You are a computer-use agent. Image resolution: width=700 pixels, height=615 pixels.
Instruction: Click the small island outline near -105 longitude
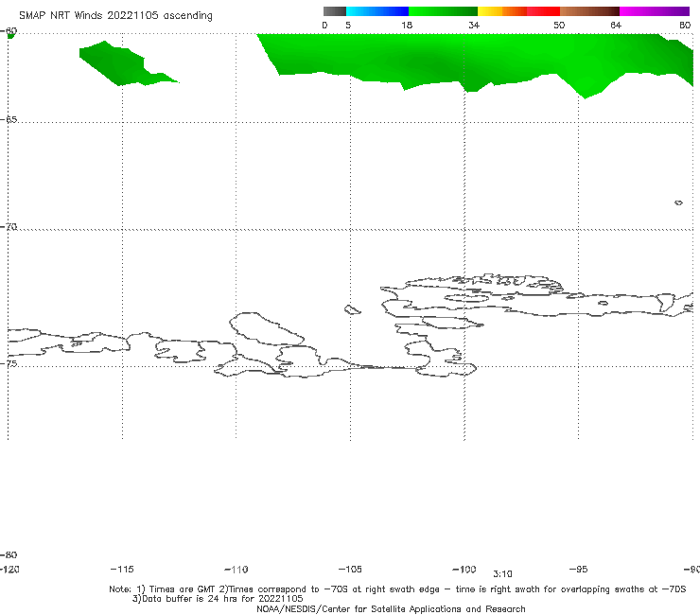pyautogui.click(x=352, y=309)
